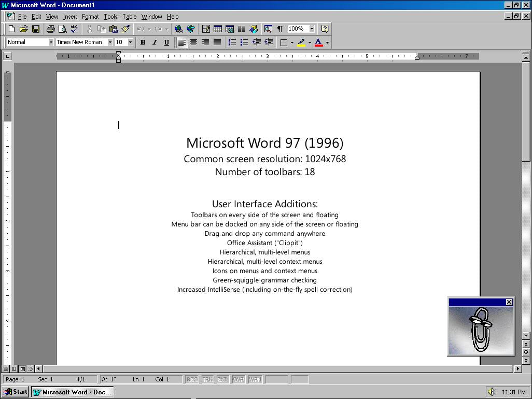
Task: Run the Spelling and Grammar check
Action: (74, 29)
